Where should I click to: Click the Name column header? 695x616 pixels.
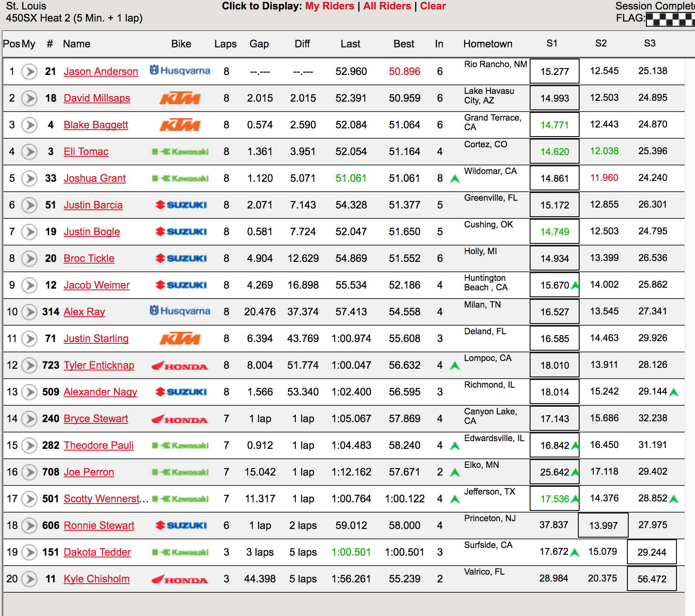77,44
